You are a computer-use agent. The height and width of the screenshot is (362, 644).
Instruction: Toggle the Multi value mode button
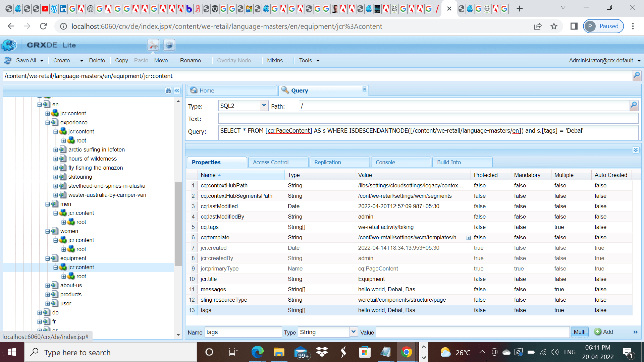pyautogui.click(x=579, y=332)
